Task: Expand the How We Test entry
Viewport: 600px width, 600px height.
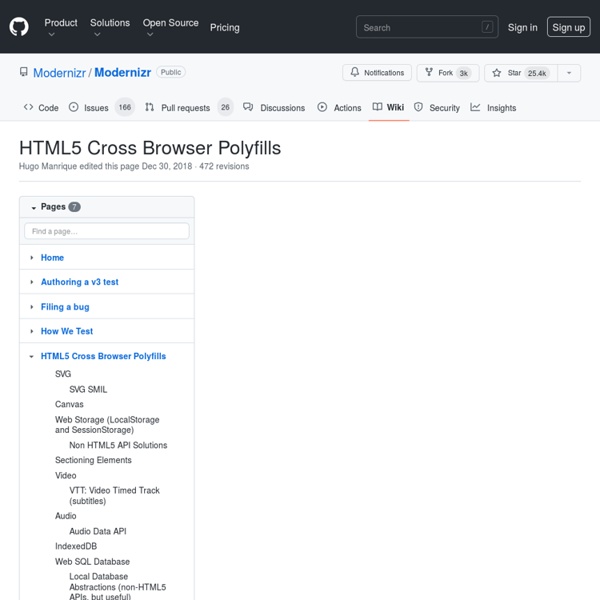Action: [x=32, y=331]
